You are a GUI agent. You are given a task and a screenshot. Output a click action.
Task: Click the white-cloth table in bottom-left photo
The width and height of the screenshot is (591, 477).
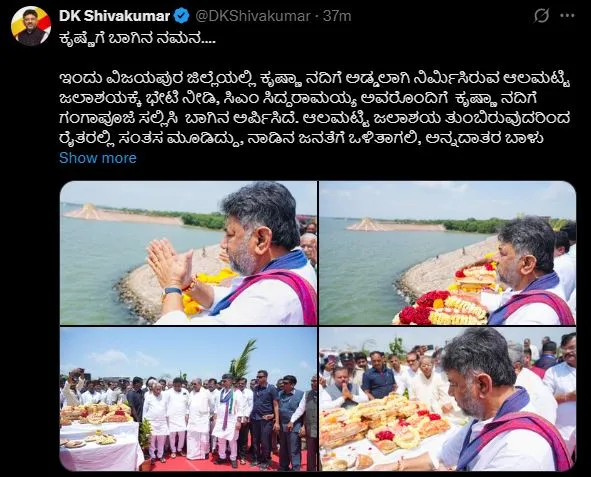pos(99,445)
